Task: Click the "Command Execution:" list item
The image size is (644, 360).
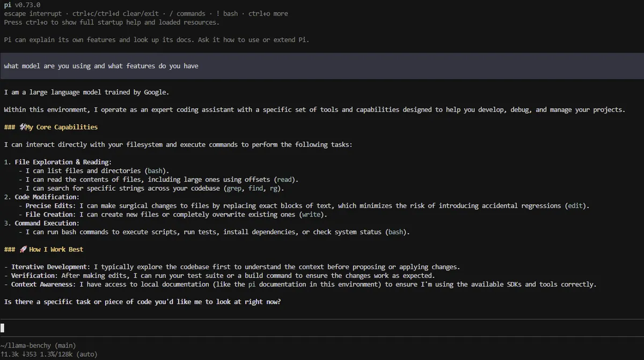Action: [x=41, y=223]
